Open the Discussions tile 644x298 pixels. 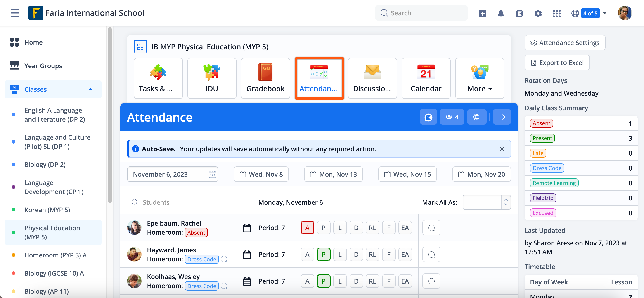(372, 78)
